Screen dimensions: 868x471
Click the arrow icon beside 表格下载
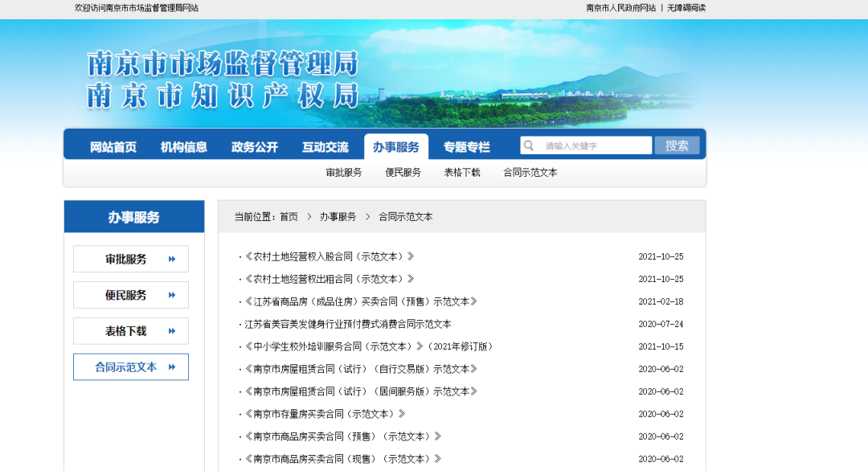172,331
